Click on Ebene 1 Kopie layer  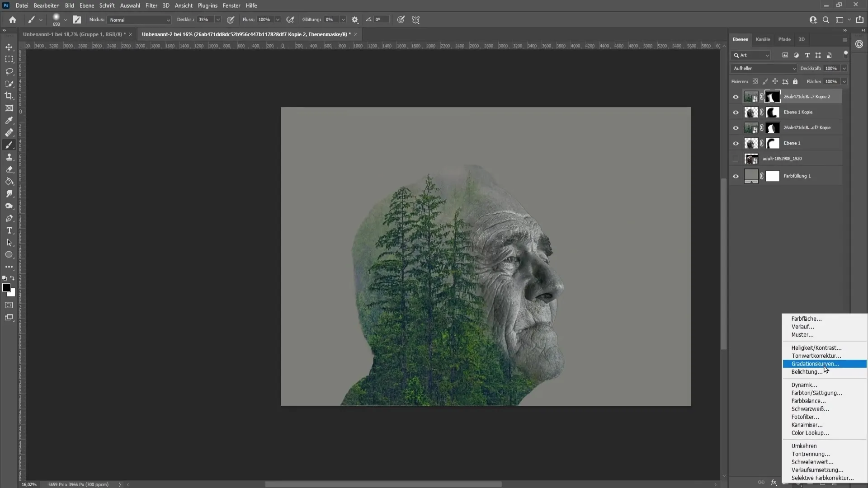[x=799, y=112]
